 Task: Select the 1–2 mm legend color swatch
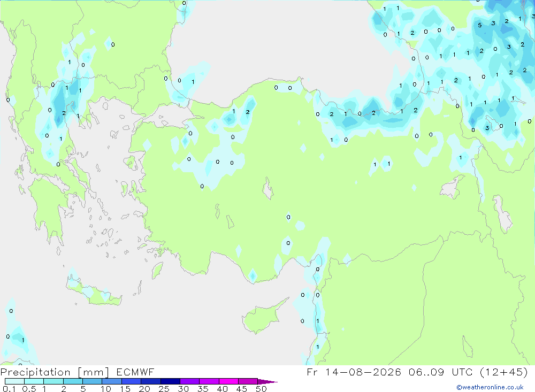(53, 381)
